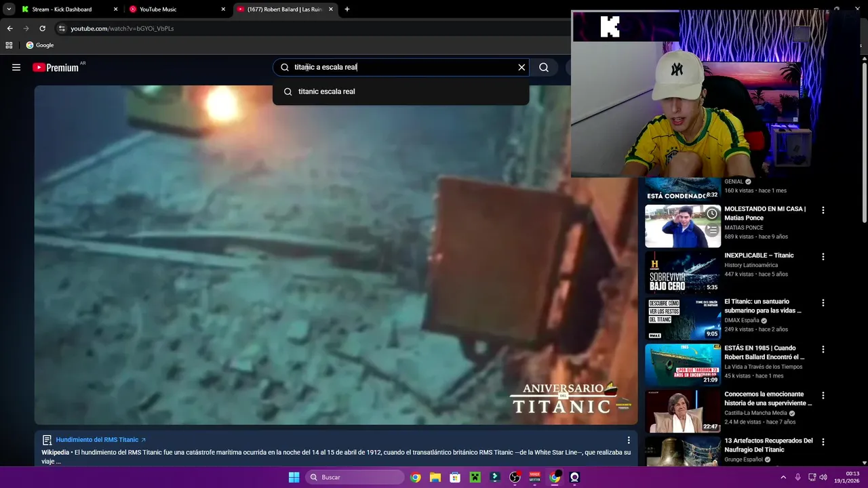Close the Kick Dashboard tab

115,9
